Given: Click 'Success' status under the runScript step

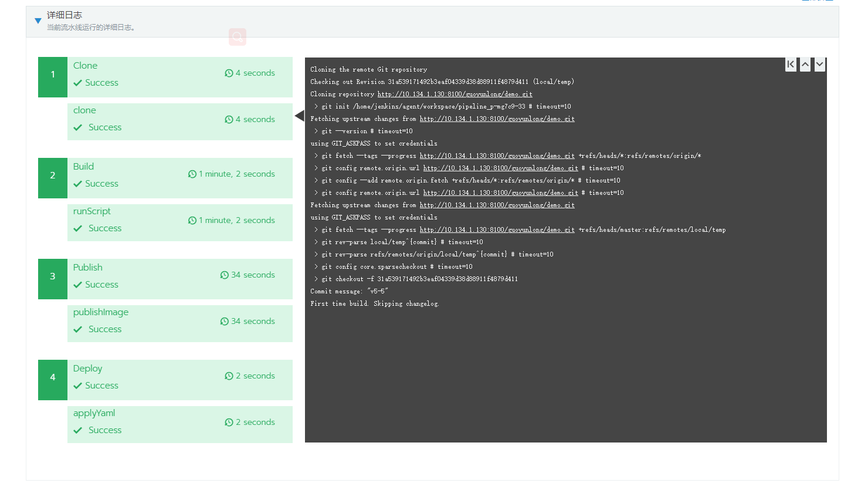Looking at the screenshot, I should pos(105,229).
